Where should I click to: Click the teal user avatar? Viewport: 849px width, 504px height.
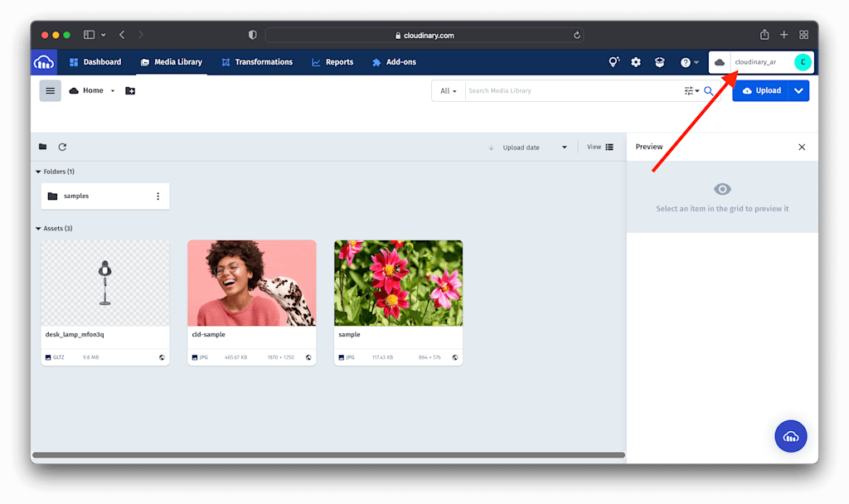(x=803, y=62)
